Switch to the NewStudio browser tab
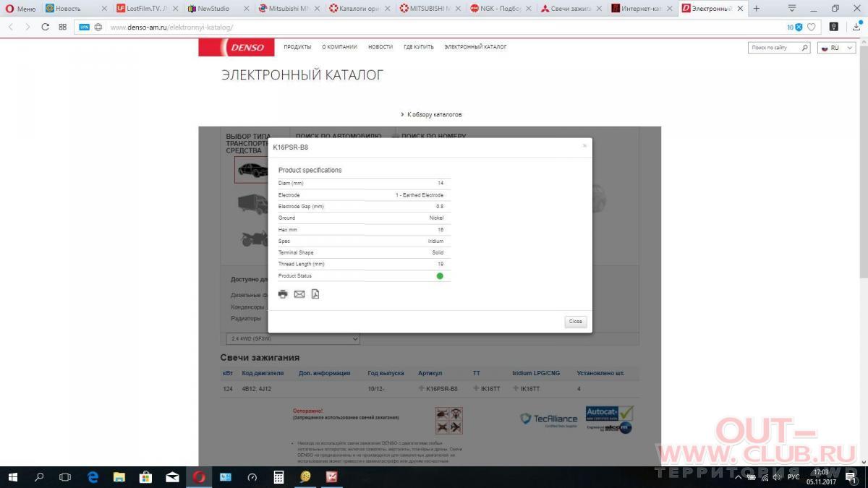868x488 pixels. [217, 9]
